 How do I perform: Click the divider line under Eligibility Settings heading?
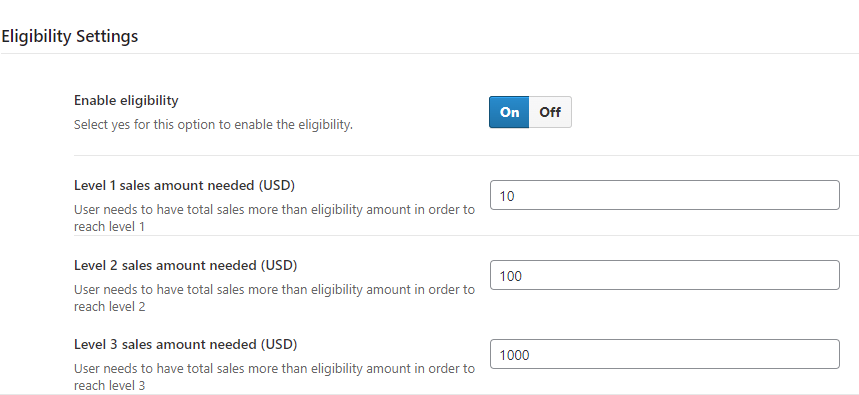[430, 53]
